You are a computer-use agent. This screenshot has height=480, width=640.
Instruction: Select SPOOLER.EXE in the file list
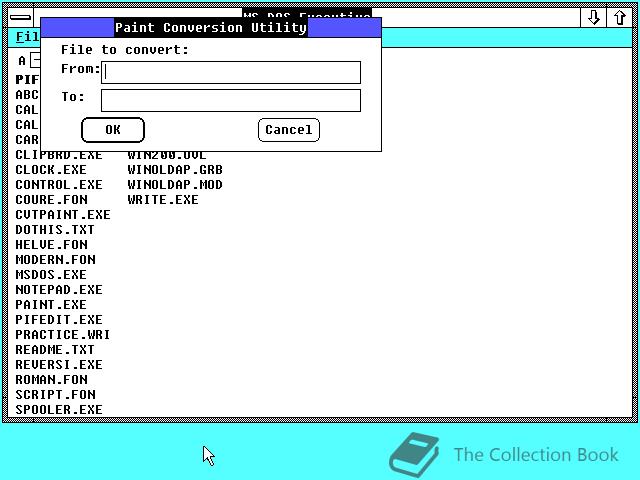point(59,410)
